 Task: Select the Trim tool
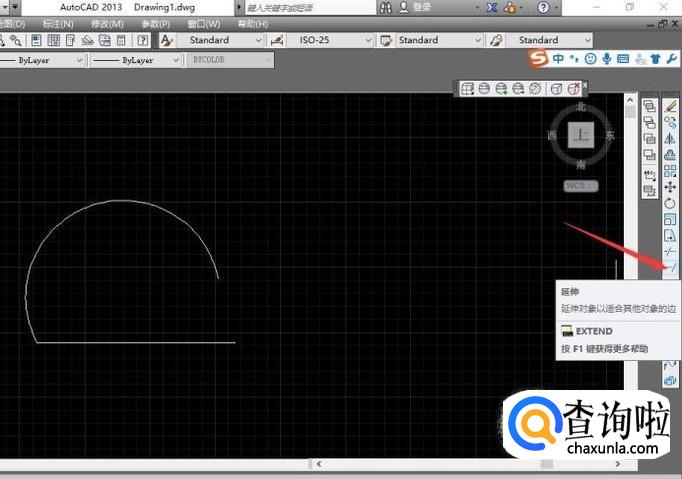click(x=670, y=251)
